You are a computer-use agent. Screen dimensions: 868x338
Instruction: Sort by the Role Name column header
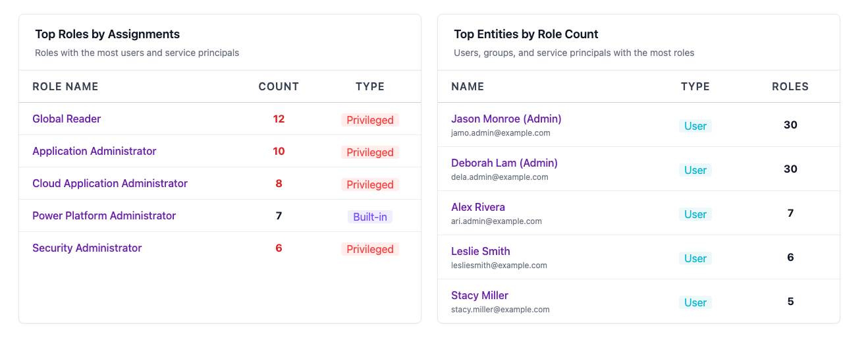click(65, 87)
